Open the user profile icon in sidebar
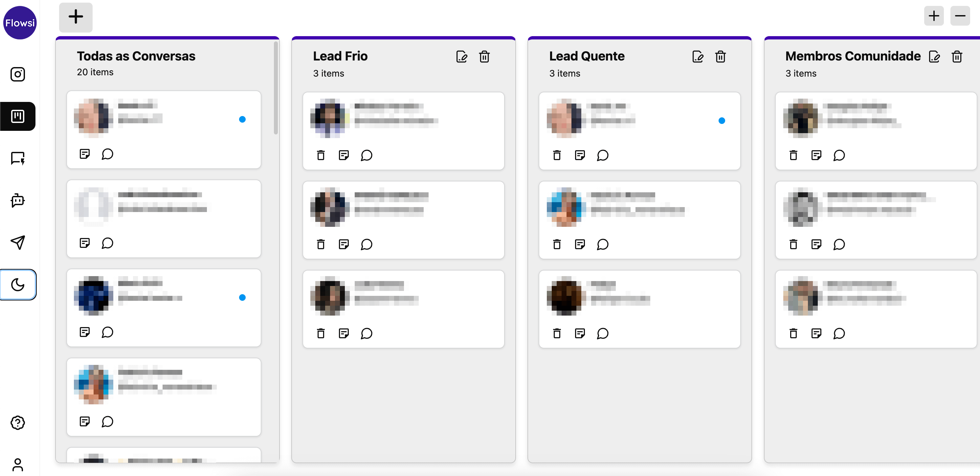980x476 pixels. 17,464
